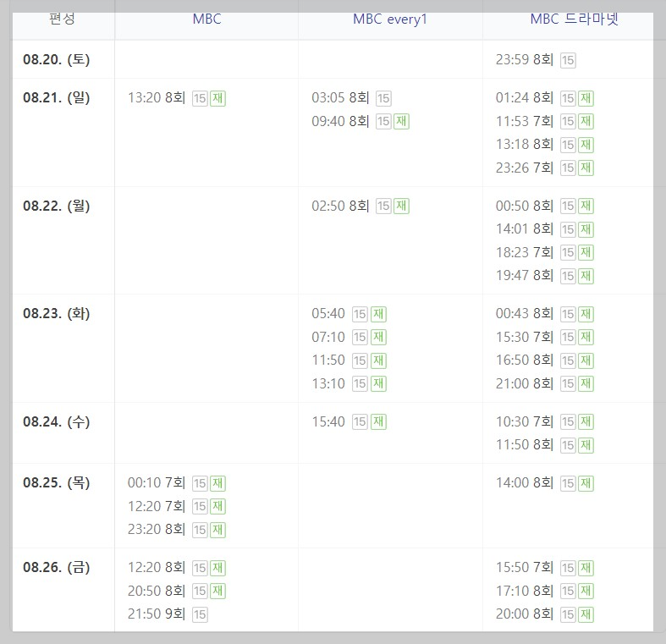This screenshot has width=666, height=644.
Task: Select the 16:50 8회 entry
Action: 525,361
